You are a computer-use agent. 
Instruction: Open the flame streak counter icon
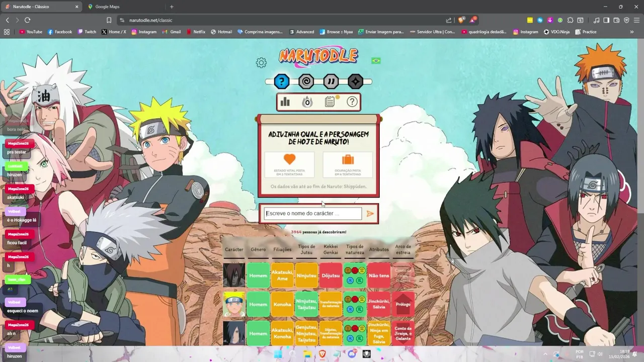307,102
